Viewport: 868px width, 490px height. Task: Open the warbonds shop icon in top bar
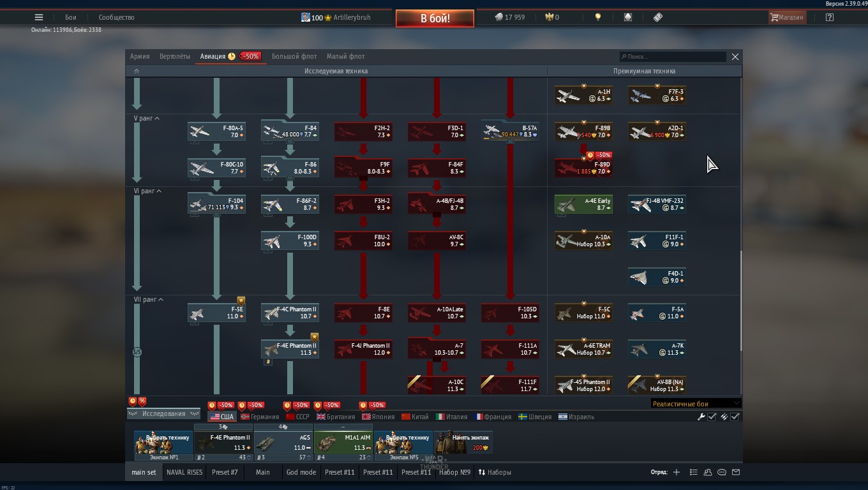click(628, 17)
